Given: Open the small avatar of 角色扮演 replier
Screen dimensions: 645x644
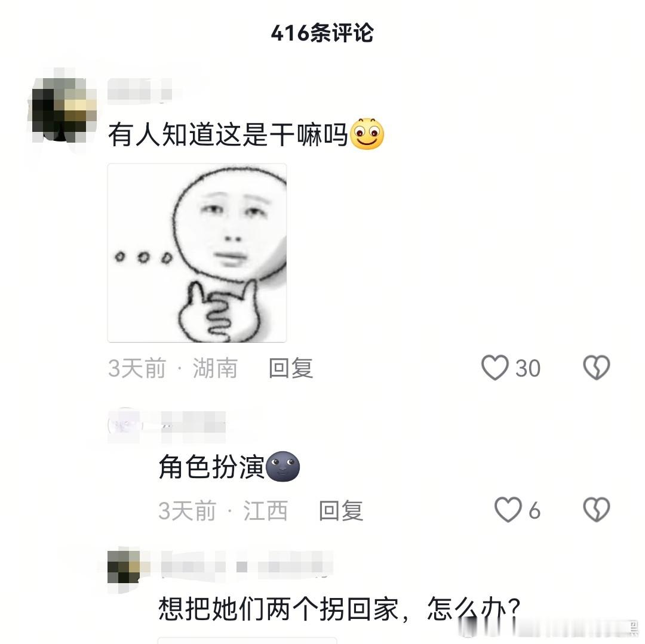Looking at the screenshot, I should click(x=124, y=425).
